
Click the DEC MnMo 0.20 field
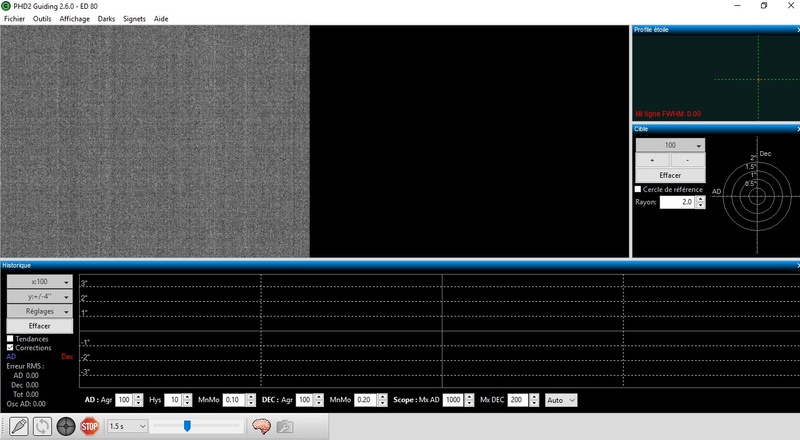point(366,400)
